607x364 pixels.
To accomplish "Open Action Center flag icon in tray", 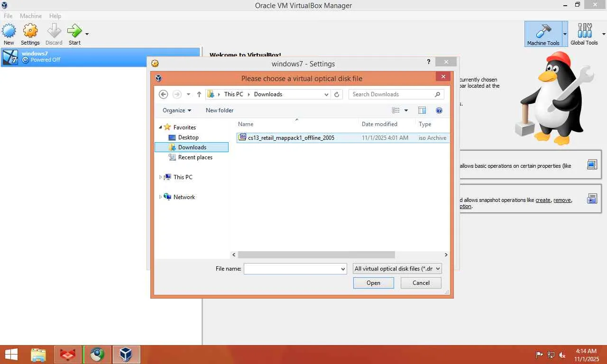I will (x=539, y=355).
